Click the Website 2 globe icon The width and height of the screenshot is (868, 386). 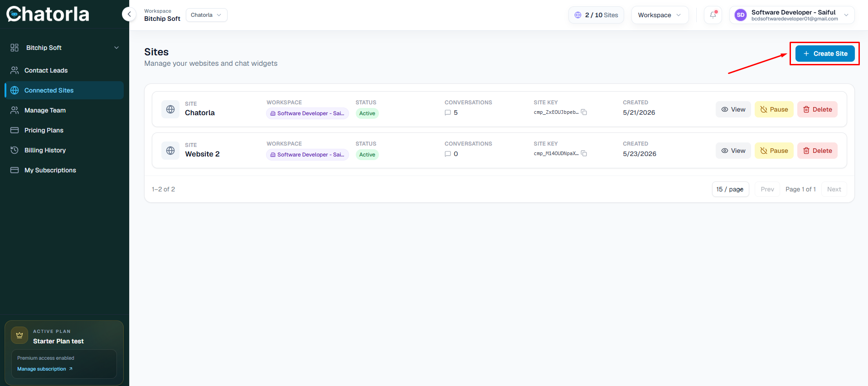(170, 151)
